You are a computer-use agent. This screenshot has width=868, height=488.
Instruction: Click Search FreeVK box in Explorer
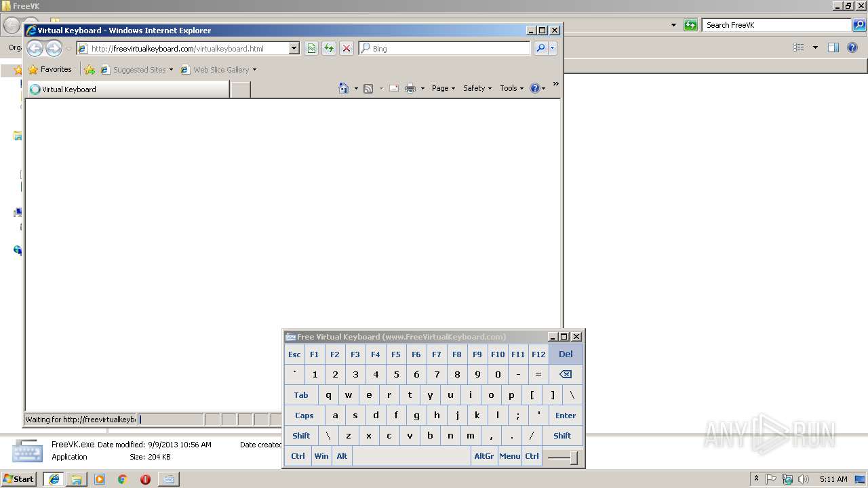click(776, 25)
